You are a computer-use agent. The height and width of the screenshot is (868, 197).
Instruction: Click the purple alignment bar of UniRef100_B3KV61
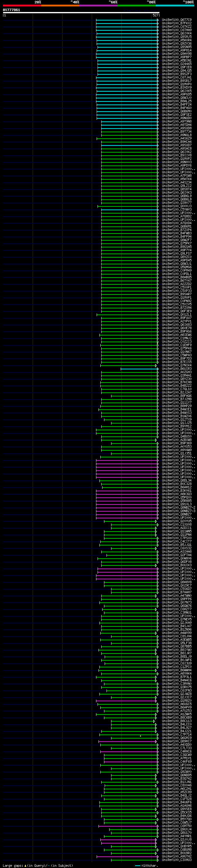pos(127,491)
